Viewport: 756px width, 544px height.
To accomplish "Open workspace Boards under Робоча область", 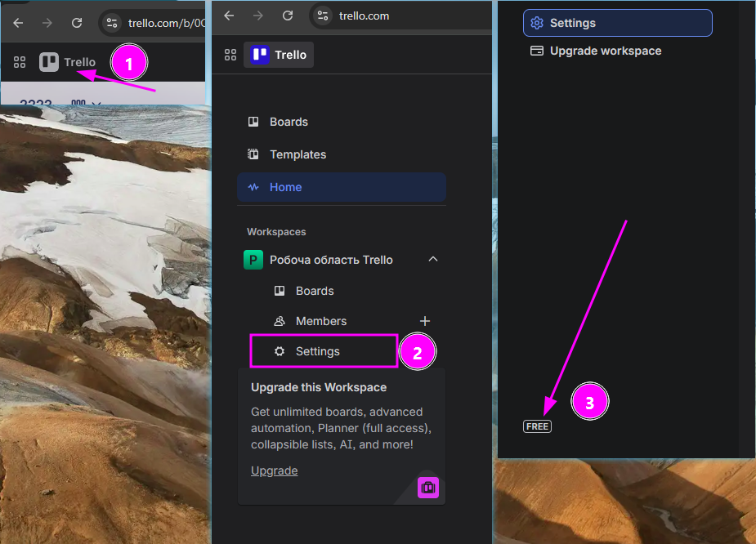I will pos(315,291).
